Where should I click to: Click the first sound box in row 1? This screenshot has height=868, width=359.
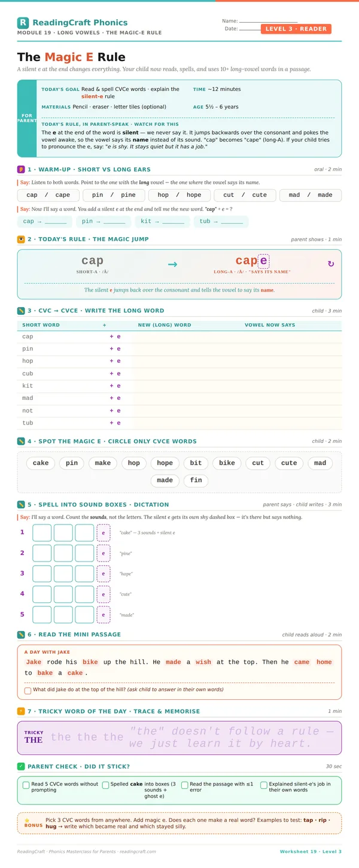point(42,533)
